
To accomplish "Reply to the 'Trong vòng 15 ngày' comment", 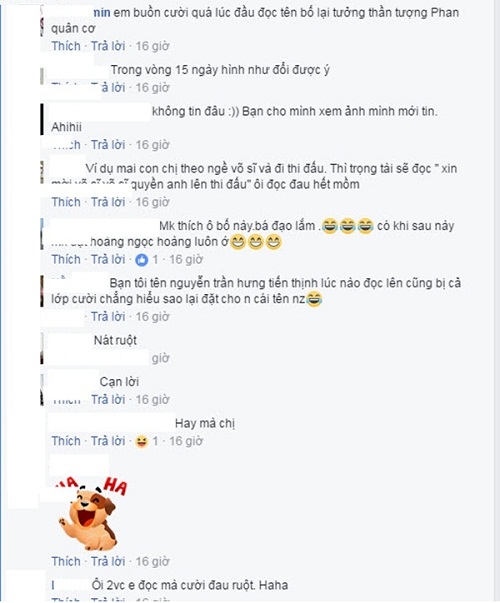I will tap(112, 88).
